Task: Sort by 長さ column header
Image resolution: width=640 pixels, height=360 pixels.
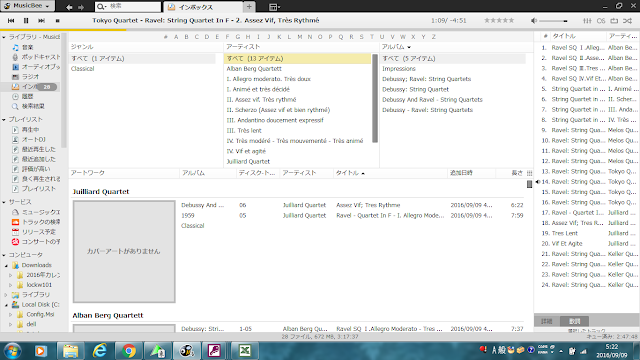Action: pos(517,173)
